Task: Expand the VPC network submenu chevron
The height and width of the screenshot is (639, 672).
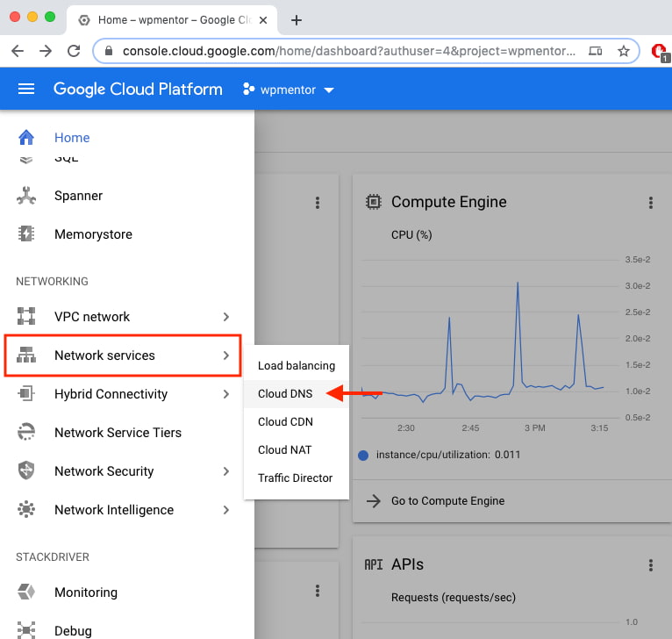Action: [x=226, y=317]
